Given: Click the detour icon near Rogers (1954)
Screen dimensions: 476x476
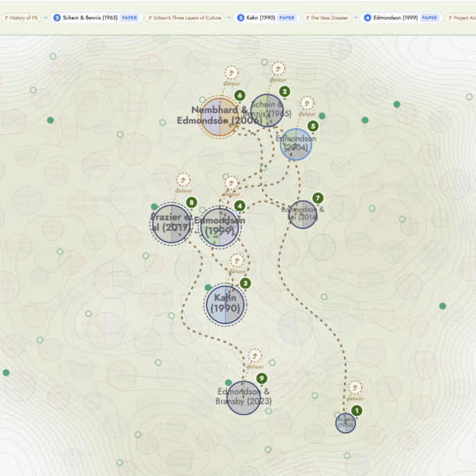Looking at the screenshot, I should 354,388.
